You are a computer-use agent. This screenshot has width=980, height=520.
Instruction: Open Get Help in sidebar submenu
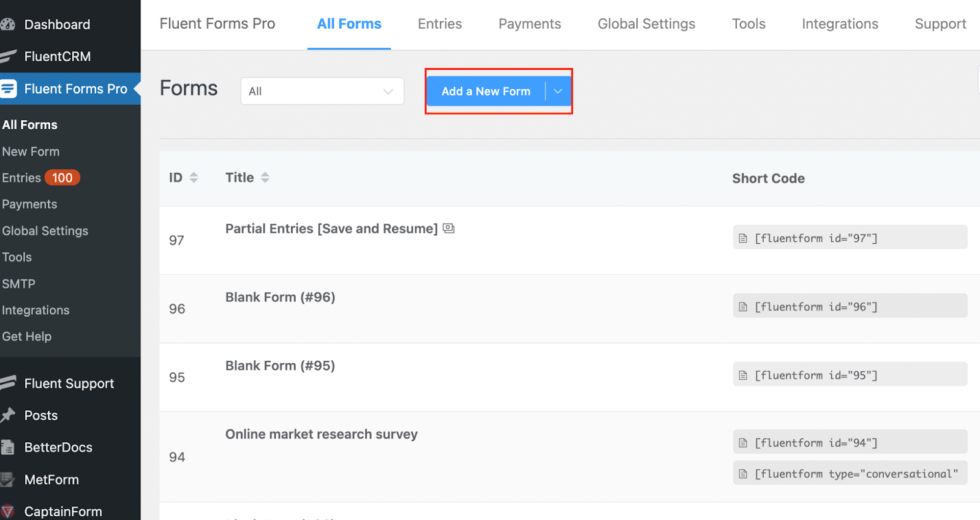[26, 336]
